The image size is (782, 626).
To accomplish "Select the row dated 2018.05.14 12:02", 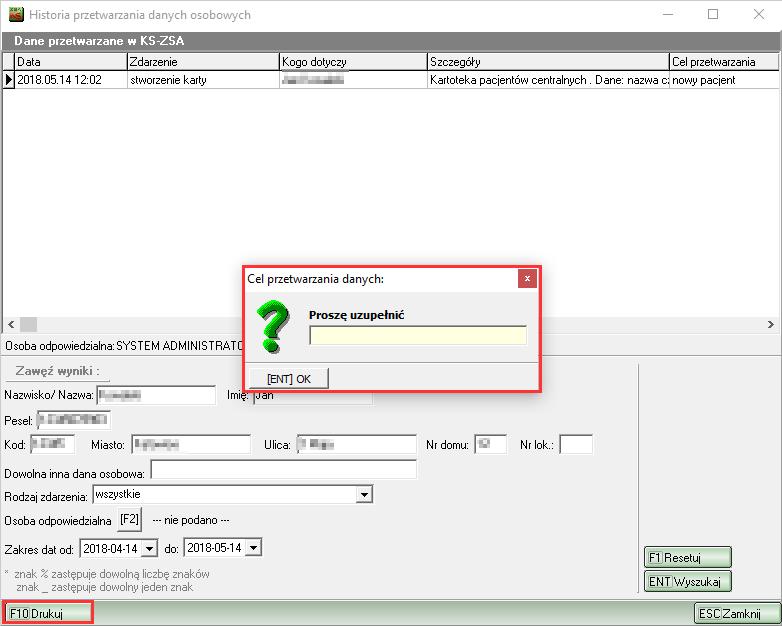I will [391, 80].
